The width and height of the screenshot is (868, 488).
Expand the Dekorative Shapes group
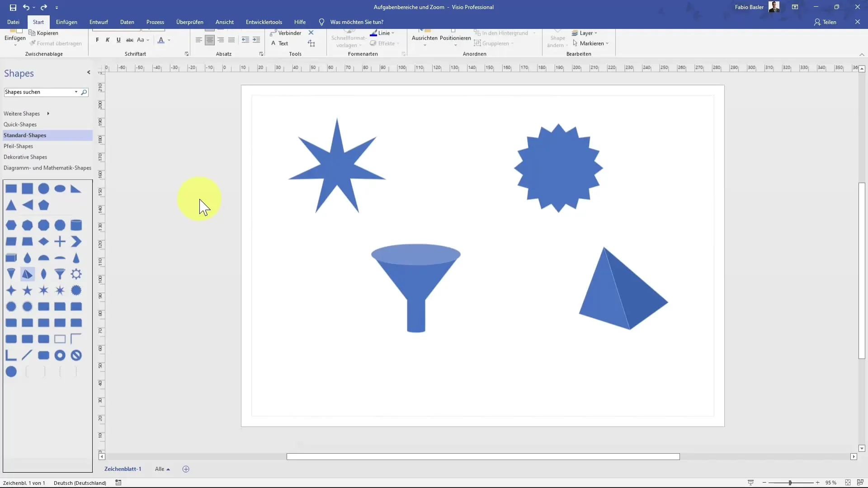(25, 157)
